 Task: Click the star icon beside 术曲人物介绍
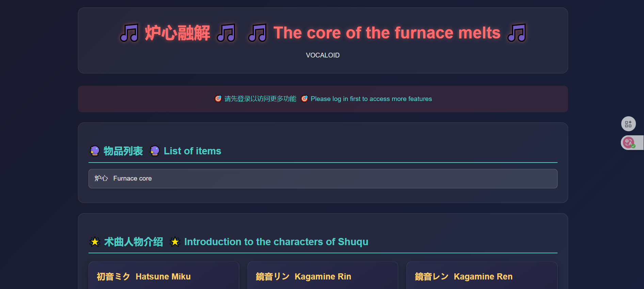95,242
